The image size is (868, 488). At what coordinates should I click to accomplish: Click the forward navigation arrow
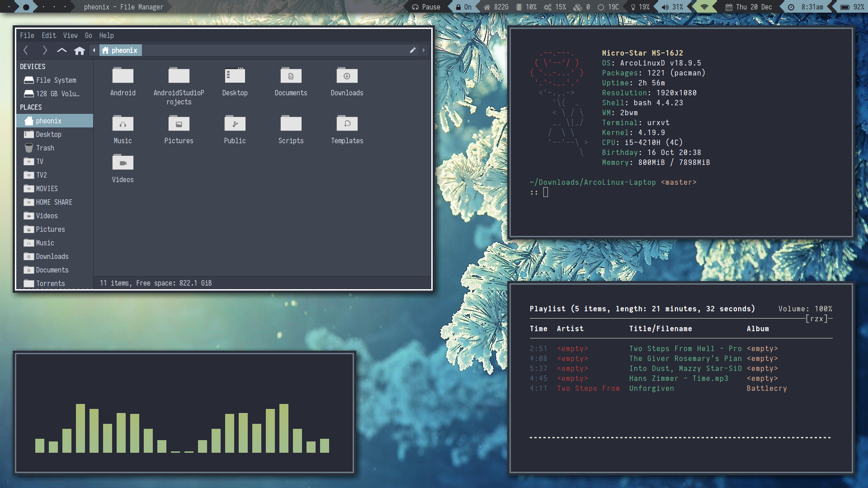(x=44, y=51)
